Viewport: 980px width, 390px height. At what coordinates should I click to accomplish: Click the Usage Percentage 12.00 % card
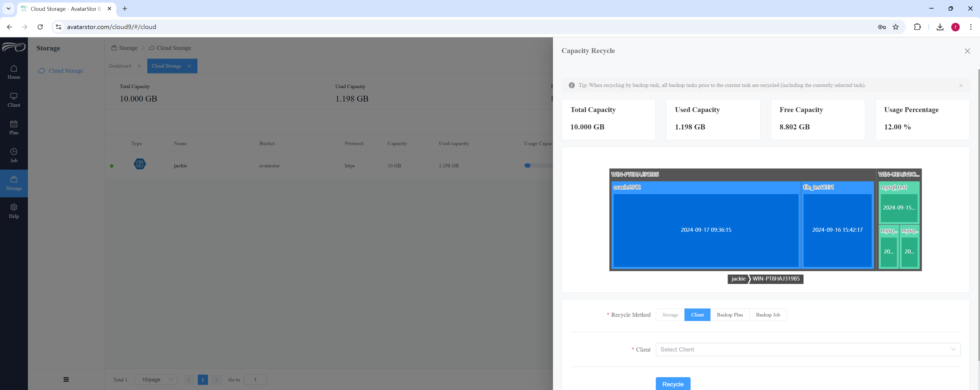tap(922, 119)
